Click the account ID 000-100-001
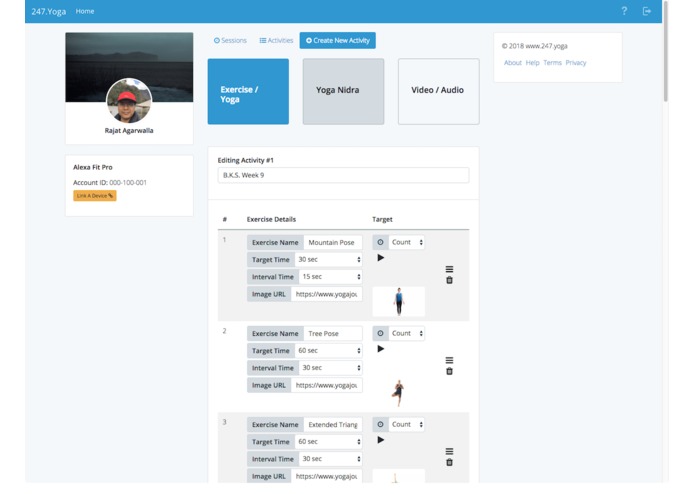The image size is (695, 494). (x=128, y=183)
